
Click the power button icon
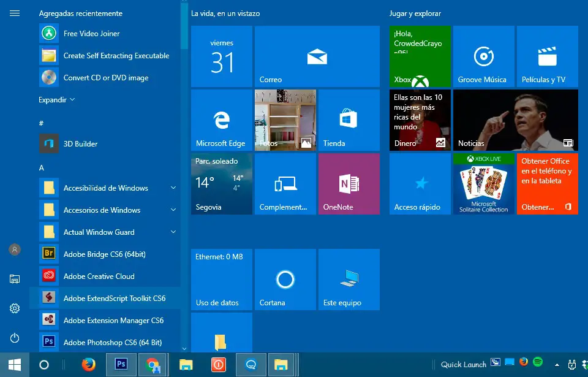(x=15, y=338)
